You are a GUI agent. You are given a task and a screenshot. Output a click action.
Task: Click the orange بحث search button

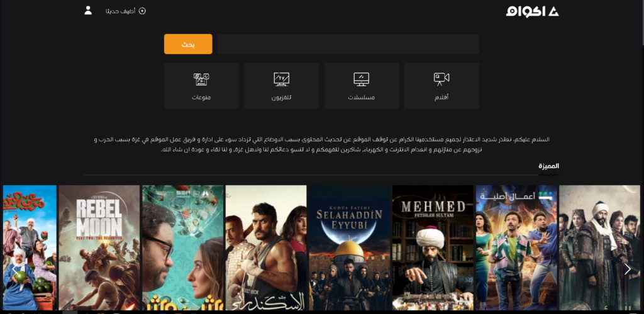point(188,44)
